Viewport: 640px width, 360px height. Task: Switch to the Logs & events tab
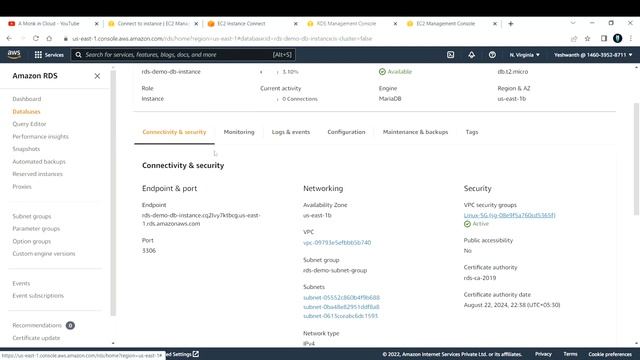tap(291, 132)
